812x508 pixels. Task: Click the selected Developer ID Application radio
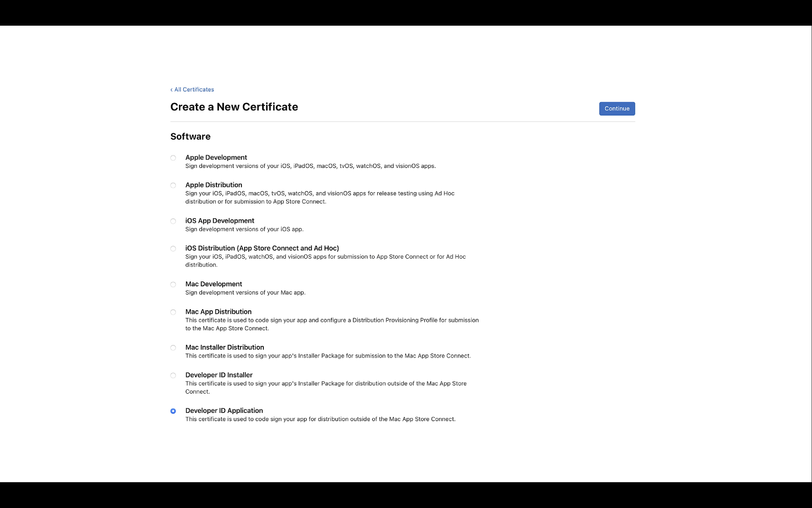173,411
